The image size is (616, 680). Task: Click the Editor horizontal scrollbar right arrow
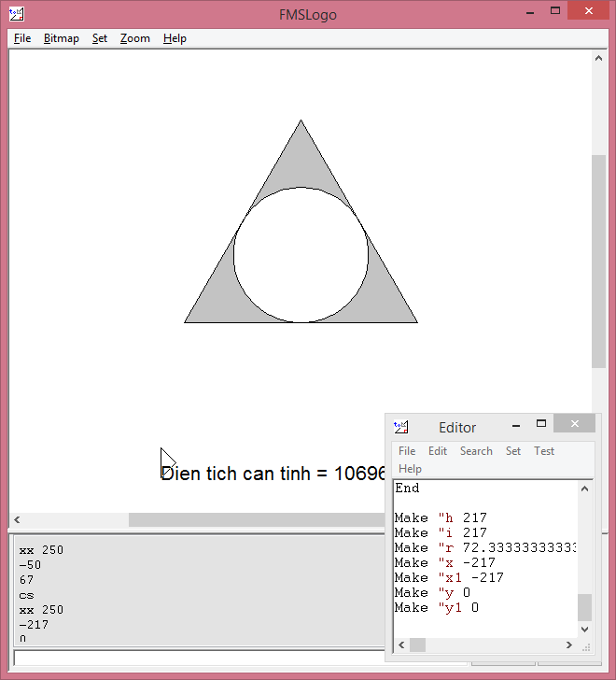[568, 645]
